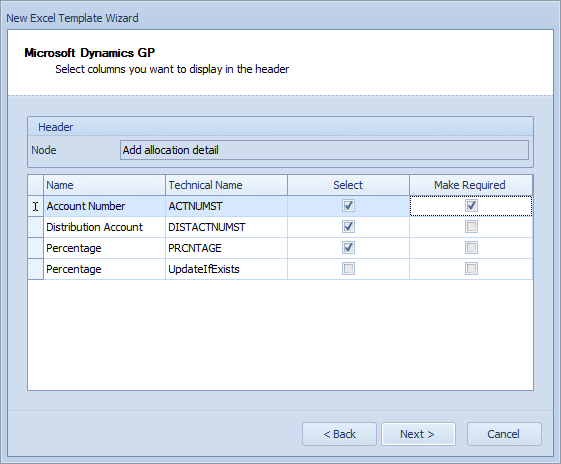The height and width of the screenshot is (464, 561).
Task: Click the Node label
Action: pyautogui.click(x=44, y=150)
